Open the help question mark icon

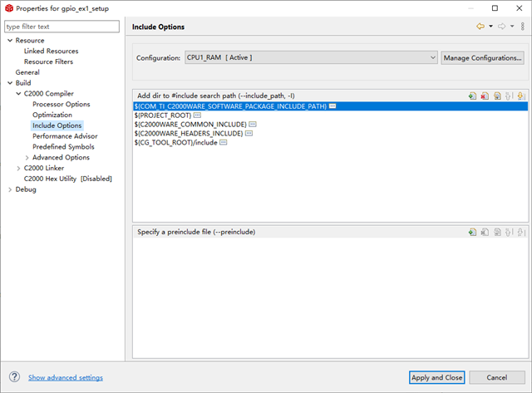pos(14,377)
